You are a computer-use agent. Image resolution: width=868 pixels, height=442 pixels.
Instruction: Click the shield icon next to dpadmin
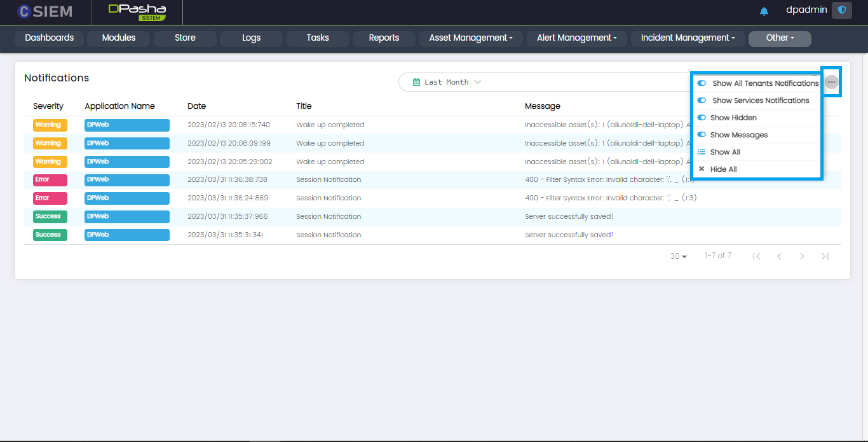[841, 11]
